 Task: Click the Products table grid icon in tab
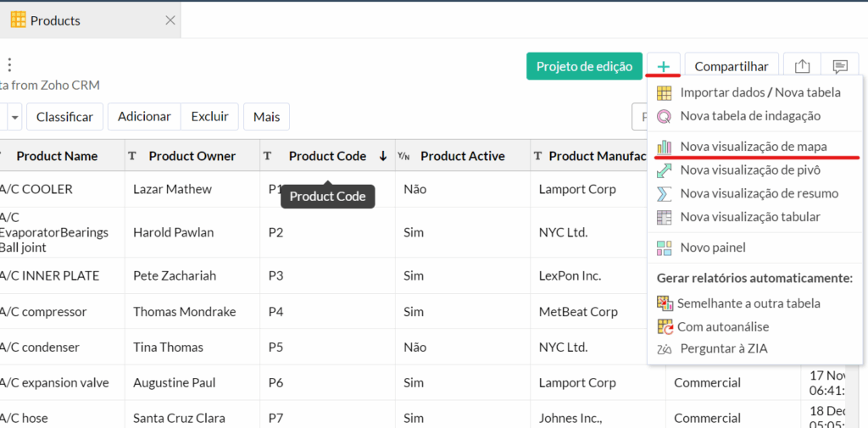coord(18,20)
